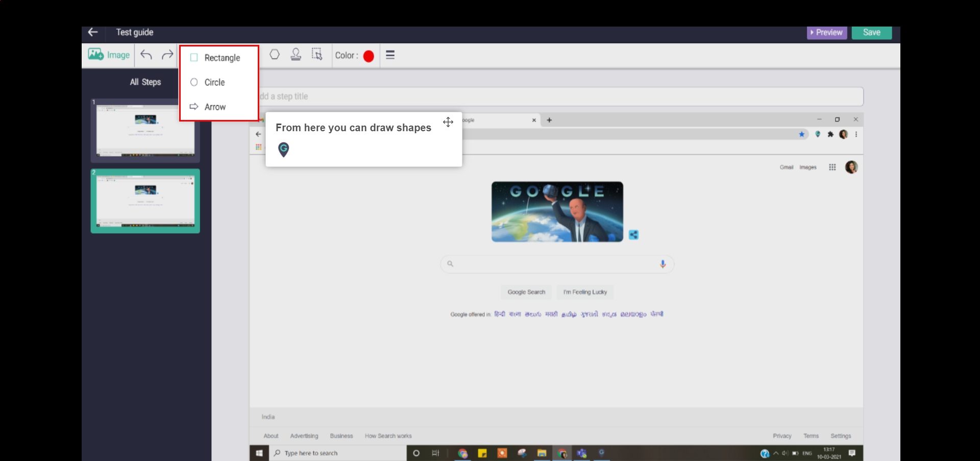
Task: Click the volume icon in the system tray
Action: (785, 453)
